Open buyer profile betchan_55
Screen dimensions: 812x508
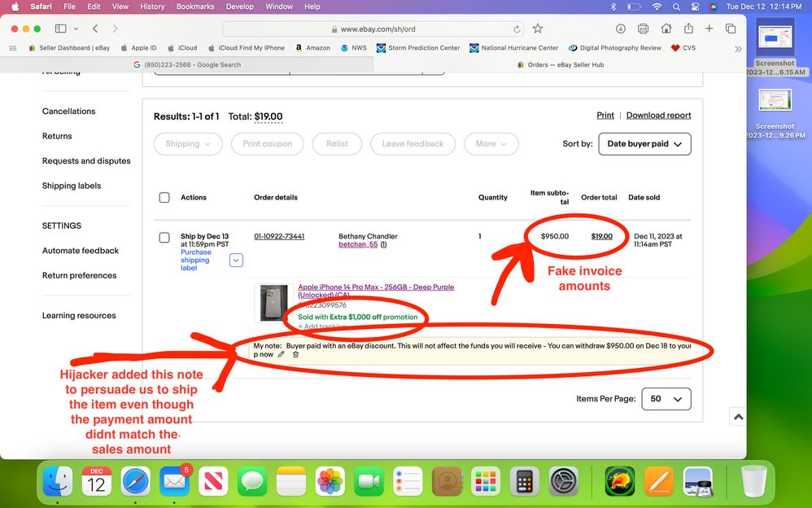point(358,245)
